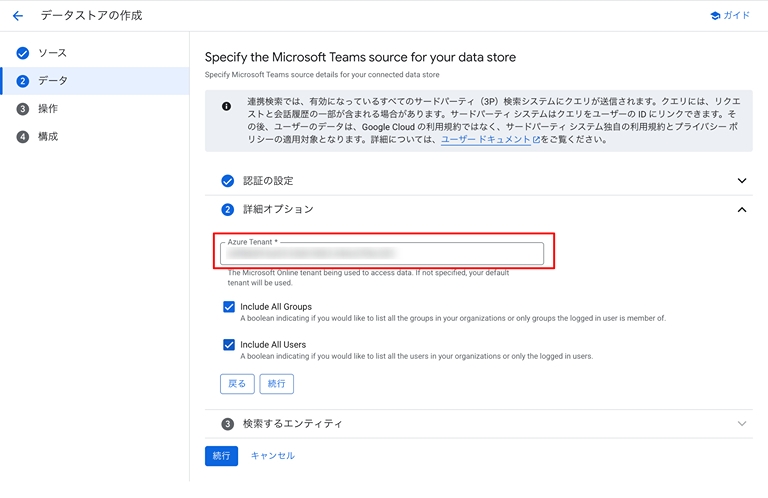Click the completed checkmark icon beside ソース
This screenshot has height=498, width=768.
23,53
